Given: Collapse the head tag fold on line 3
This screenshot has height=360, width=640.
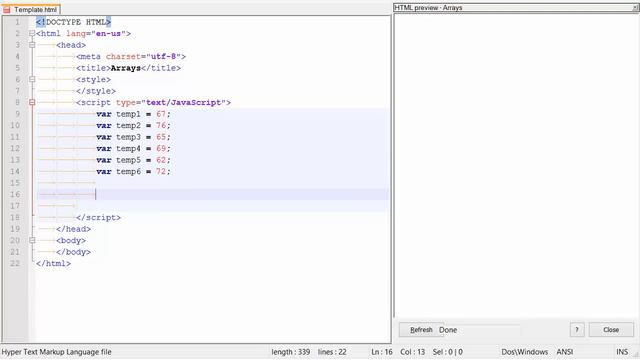Looking at the screenshot, I should pyautogui.click(x=32, y=45).
